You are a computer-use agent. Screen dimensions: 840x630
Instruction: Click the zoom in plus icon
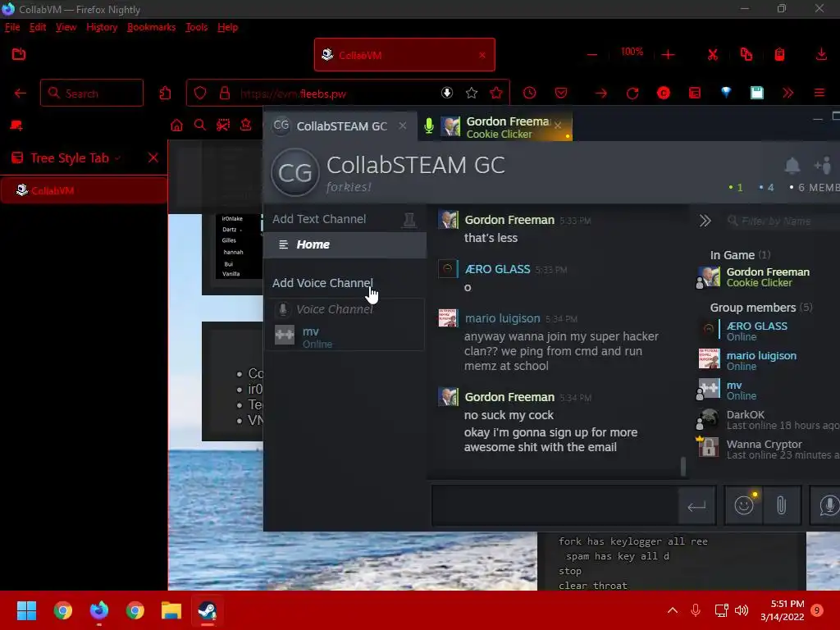tap(668, 54)
